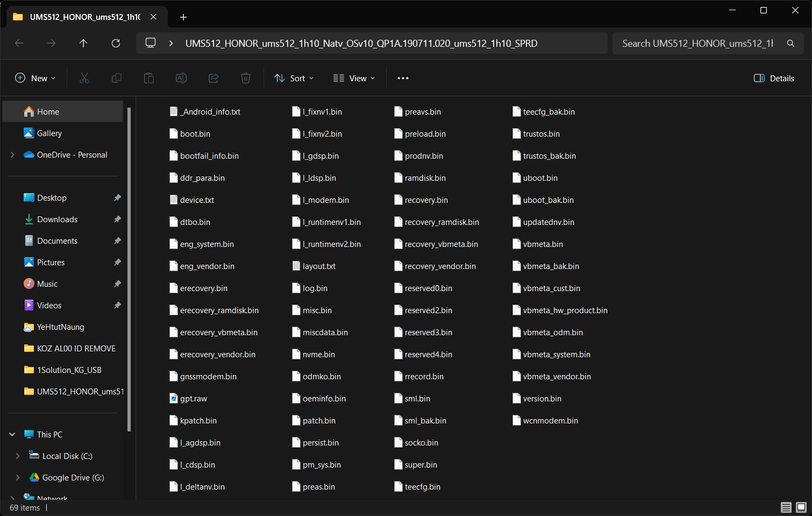The width and height of the screenshot is (812, 516).
Task: Click the navigation pane scrollbar
Action: (129, 269)
